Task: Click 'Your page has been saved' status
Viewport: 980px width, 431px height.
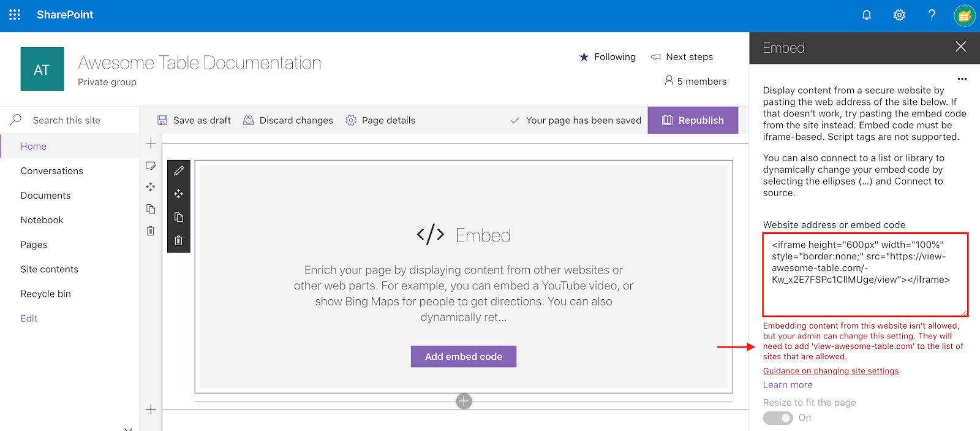Action: coord(584,120)
